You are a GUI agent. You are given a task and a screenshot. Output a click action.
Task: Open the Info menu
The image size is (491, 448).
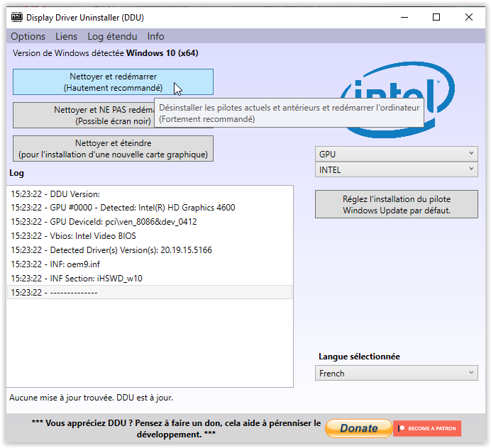pos(155,36)
